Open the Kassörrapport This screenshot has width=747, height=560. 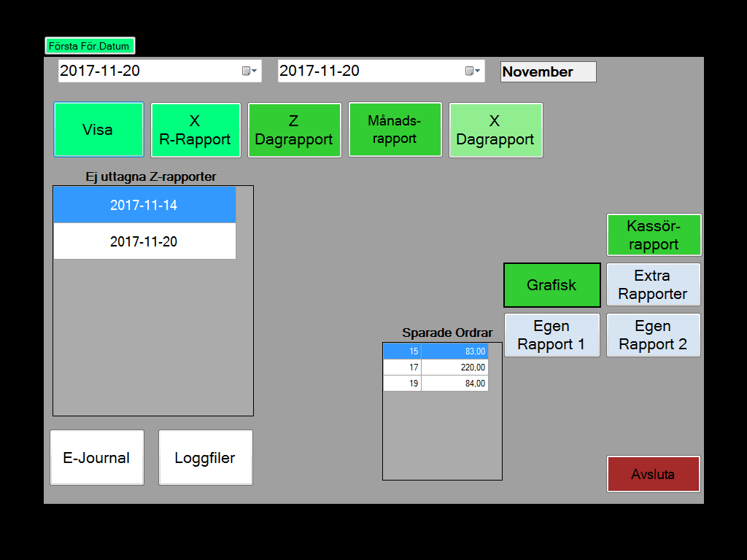pyautogui.click(x=654, y=235)
